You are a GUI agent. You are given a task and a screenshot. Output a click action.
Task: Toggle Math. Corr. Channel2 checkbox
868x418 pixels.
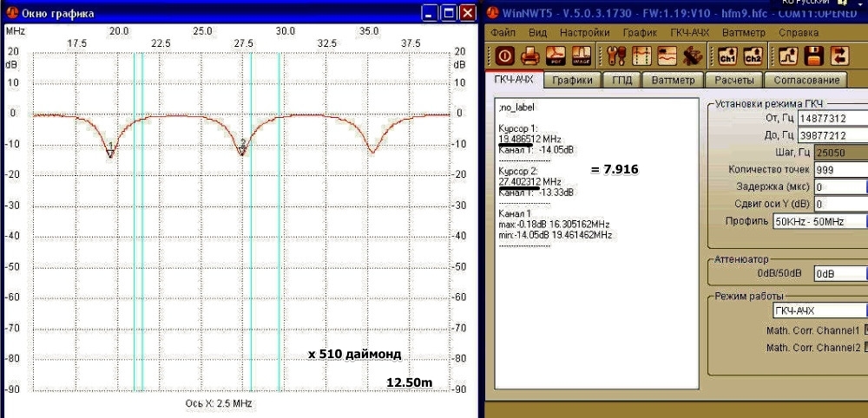click(865, 348)
